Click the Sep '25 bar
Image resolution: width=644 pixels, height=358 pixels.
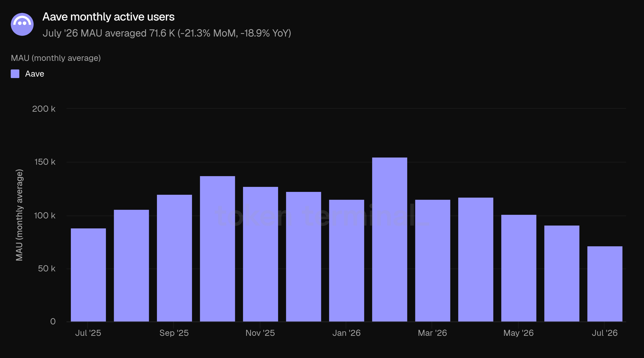coord(174,258)
